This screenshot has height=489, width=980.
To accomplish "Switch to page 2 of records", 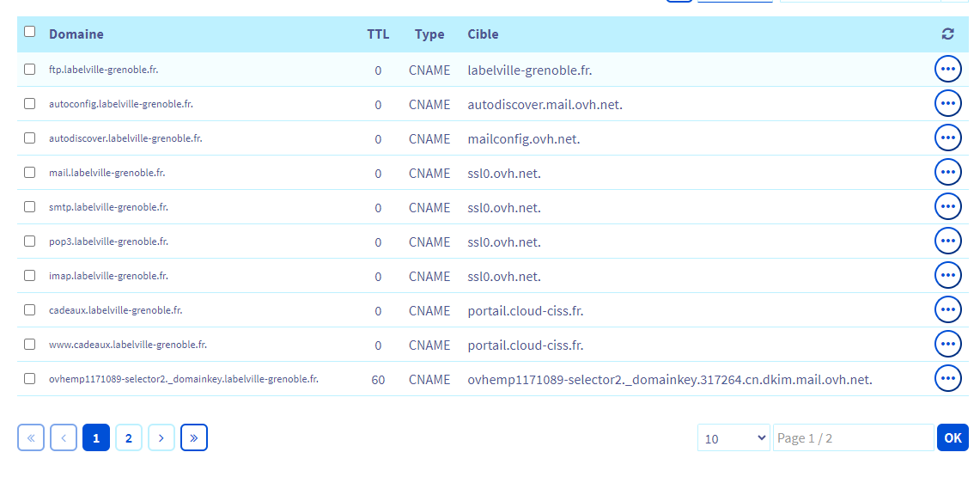I will tap(129, 437).
